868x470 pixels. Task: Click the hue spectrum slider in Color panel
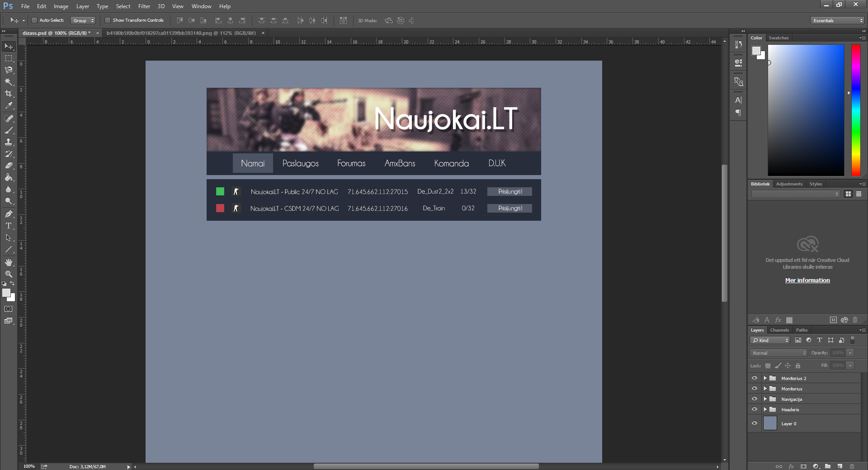[x=856, y=110]
